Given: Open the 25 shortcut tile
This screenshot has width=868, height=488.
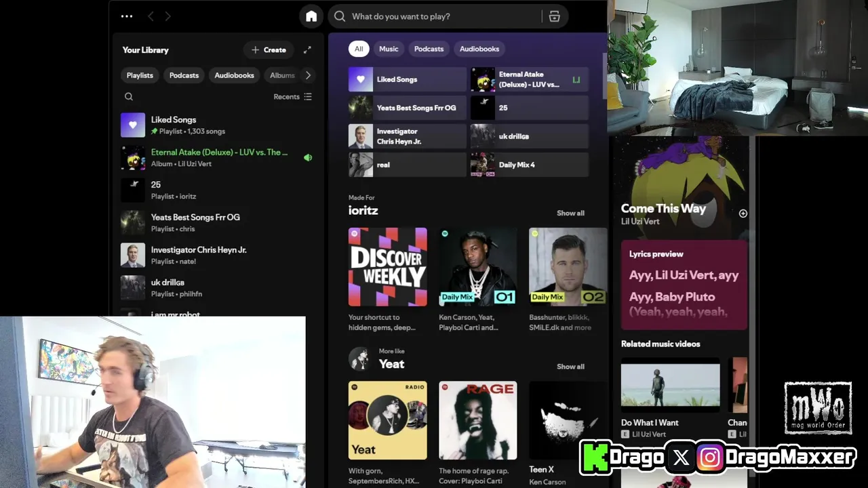Looking at the screenshot, I should (x=530, y=108).
